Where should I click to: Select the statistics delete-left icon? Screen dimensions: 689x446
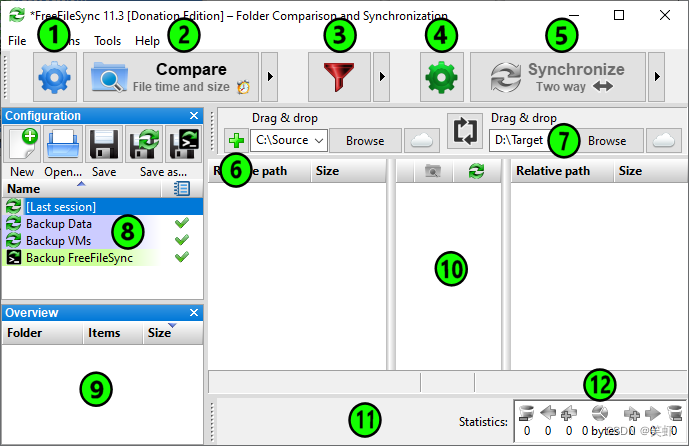[x=526, y=413]
